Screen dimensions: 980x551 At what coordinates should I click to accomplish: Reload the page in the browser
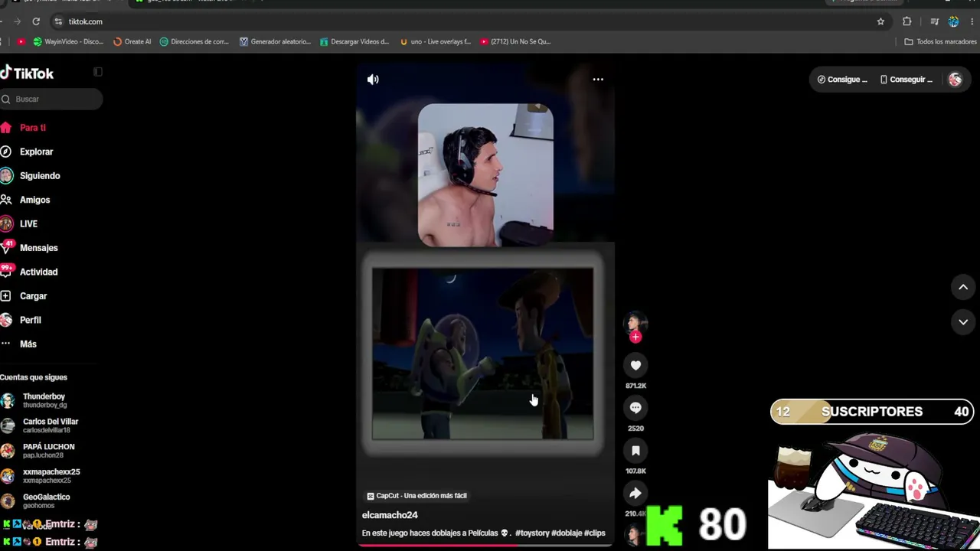[x=36, y=21]
